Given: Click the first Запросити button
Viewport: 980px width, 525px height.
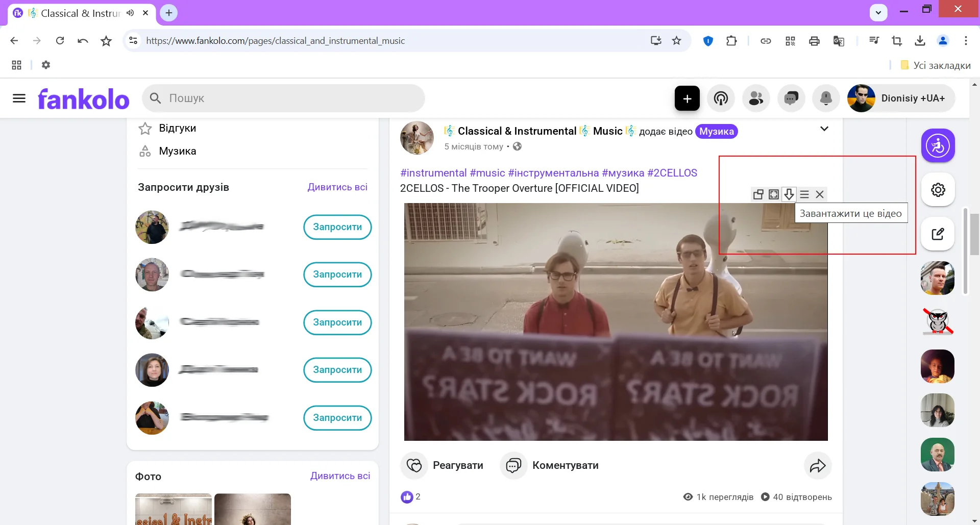Looking at the screenshot, I should pos(337,227).
